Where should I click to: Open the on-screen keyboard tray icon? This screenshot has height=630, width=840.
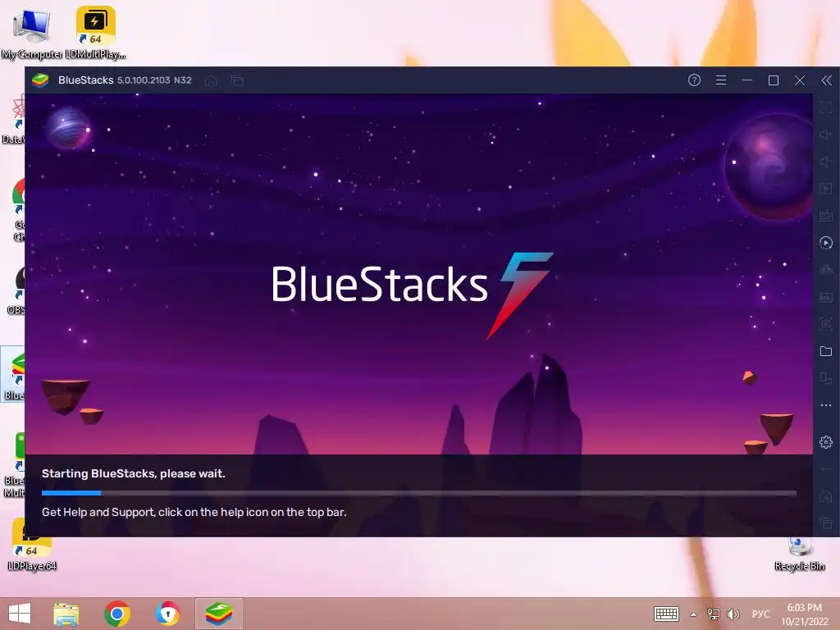coord(666,614)
